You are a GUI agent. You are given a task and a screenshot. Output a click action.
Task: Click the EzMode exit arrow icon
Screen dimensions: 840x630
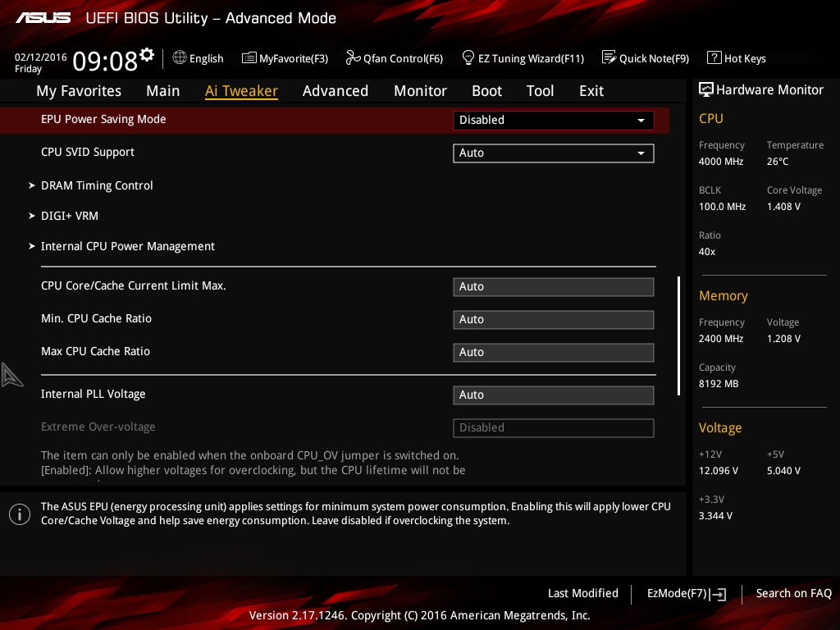(x=718, y=594)
